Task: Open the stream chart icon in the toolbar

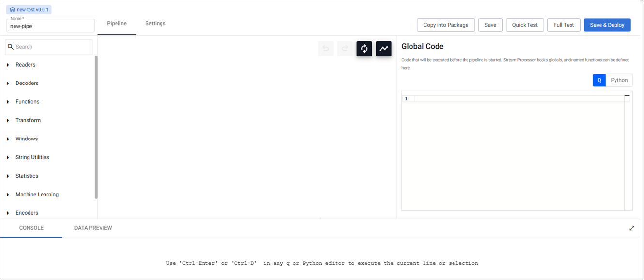Action: pos(383,48)
